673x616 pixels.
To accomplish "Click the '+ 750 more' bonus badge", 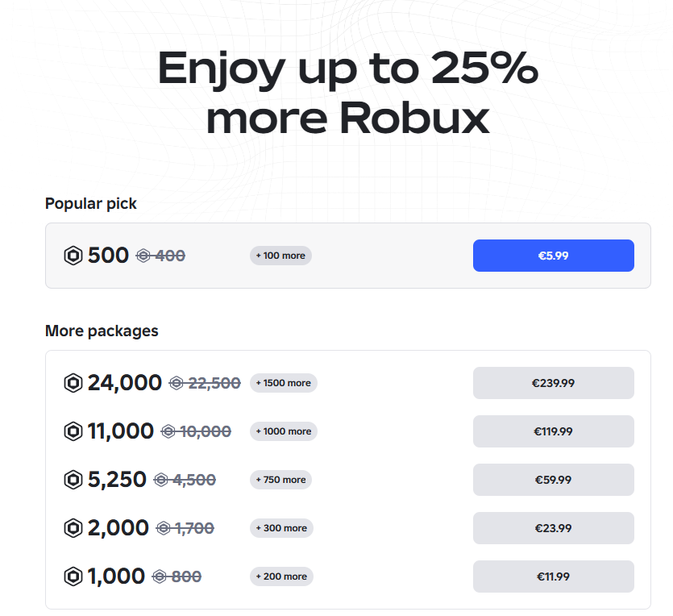I will point(280,480).
